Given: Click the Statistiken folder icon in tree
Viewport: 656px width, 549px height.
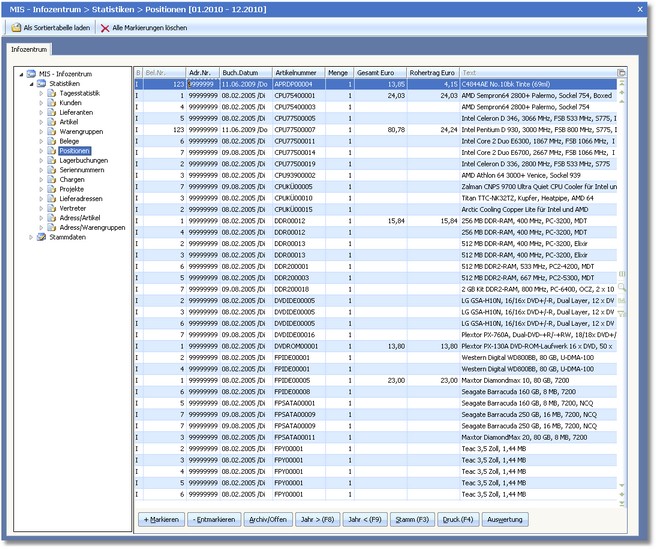Looking at the screenshot, I should click(41, 83).
